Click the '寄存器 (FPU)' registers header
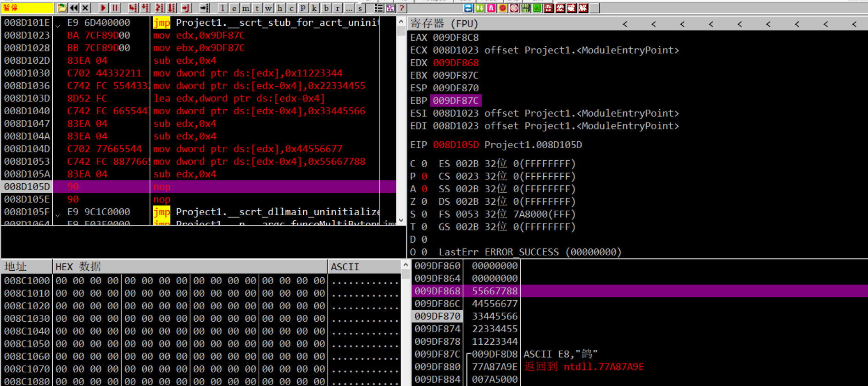Screen dimensions: 868x386 tap(444, 23)
